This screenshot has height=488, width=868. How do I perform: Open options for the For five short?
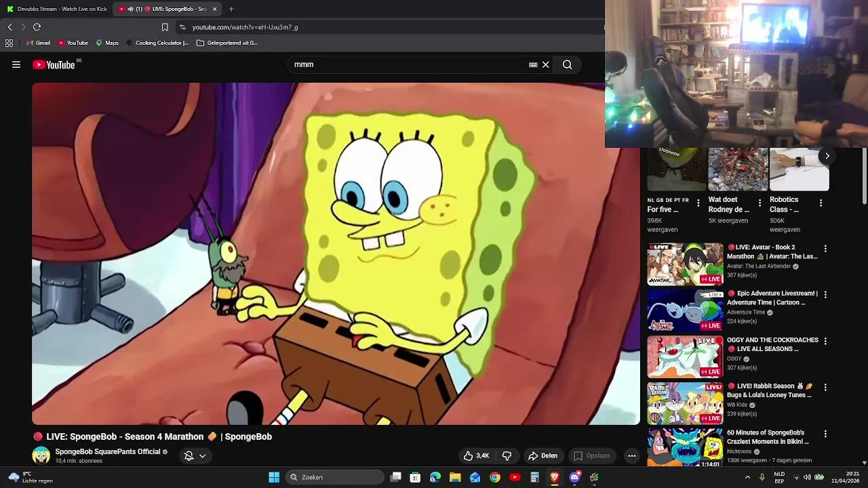[x=698, y=203]
